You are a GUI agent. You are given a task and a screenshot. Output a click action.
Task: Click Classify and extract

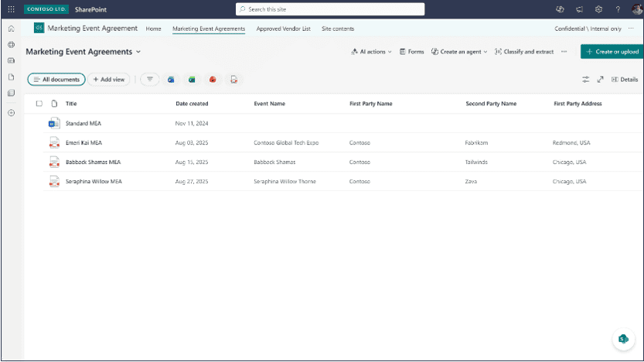tap(524, 52)
